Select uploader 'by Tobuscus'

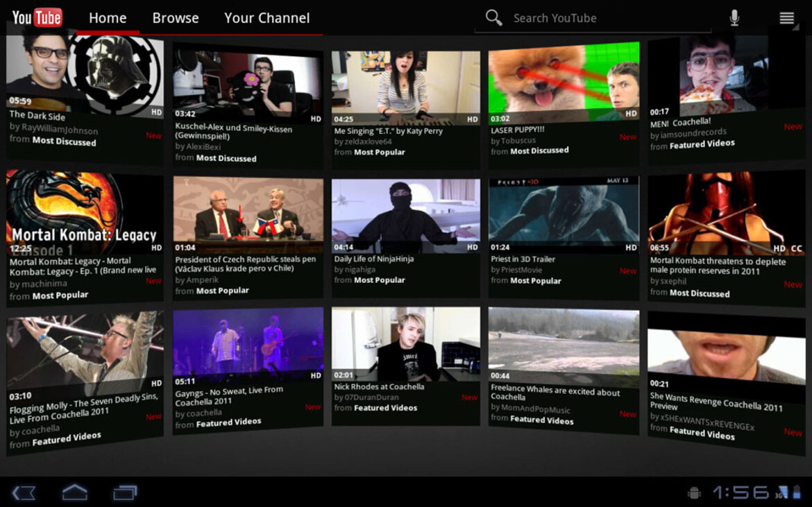pos(513,140)
